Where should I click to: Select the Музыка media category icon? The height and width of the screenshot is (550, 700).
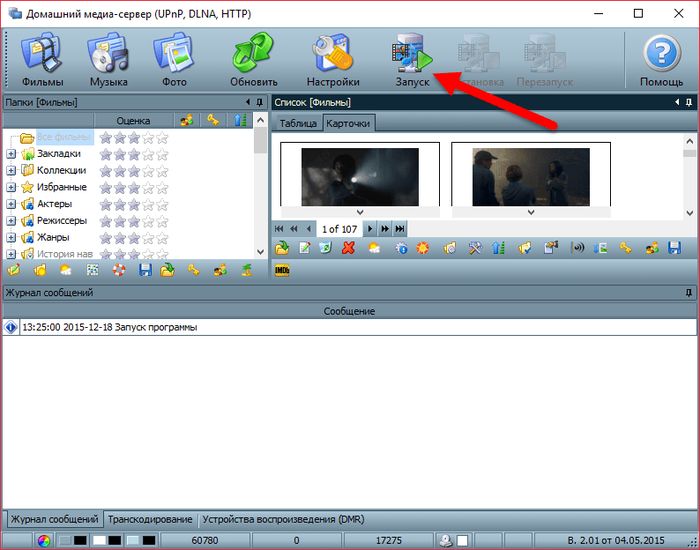pyautogui.click(x=108, y=59)
